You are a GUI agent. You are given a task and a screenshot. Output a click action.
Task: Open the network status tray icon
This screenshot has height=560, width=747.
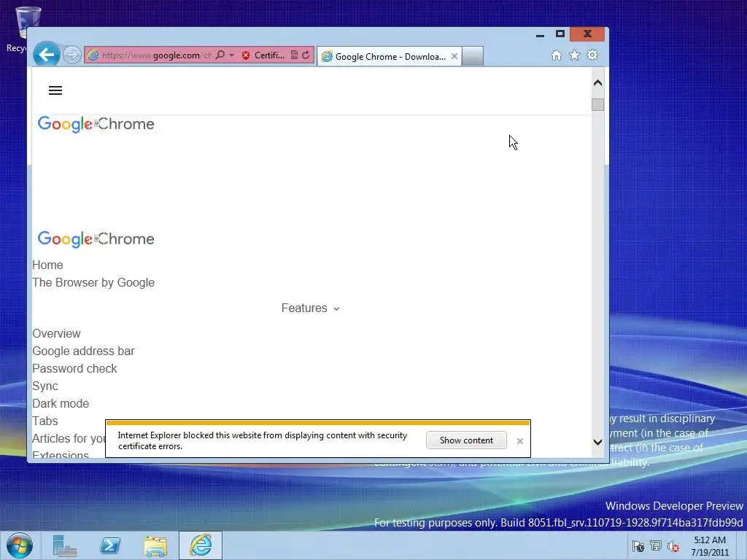[656, 546]
